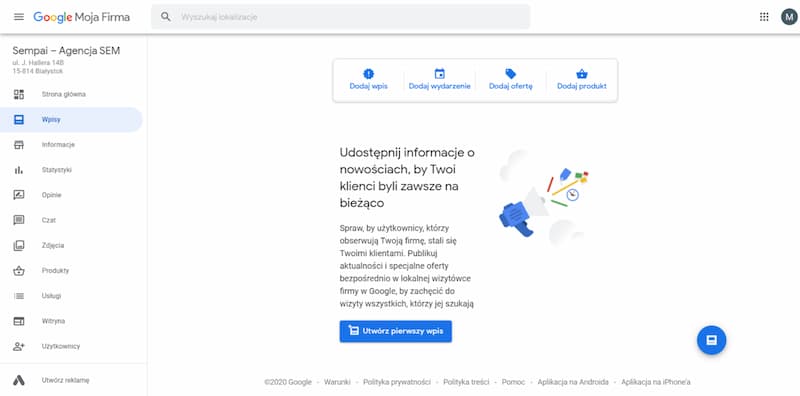The image size is (800, 396).
Task: Open the hamburger main menu
Action: tap(19, 17)
